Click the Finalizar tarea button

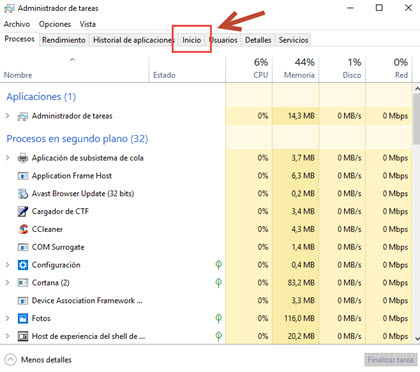pyautogui.click(x=390, y=360)
